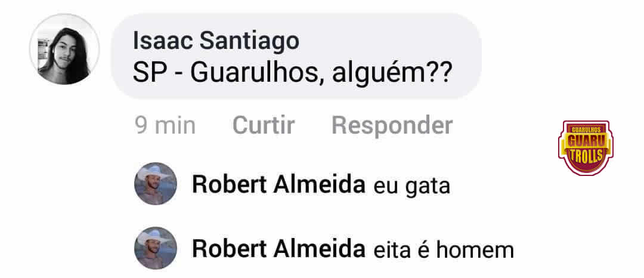Select Robert Almeida's name in "eita é homem" reply
644x278 pixels.
click(x=279, y=249)
